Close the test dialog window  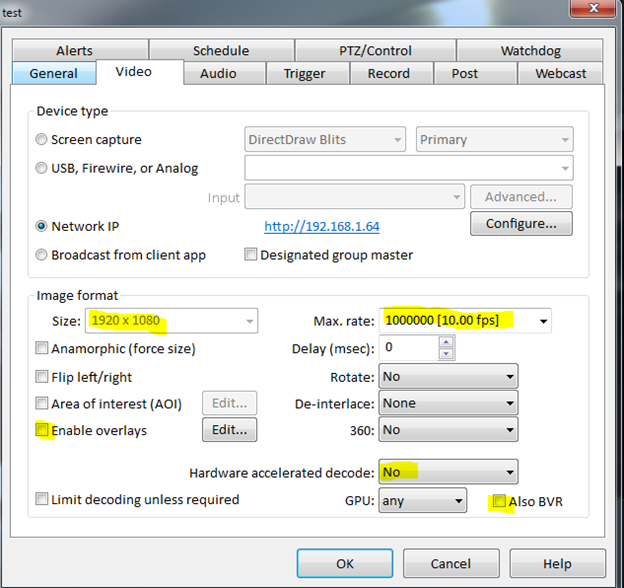tap(591, 5)
